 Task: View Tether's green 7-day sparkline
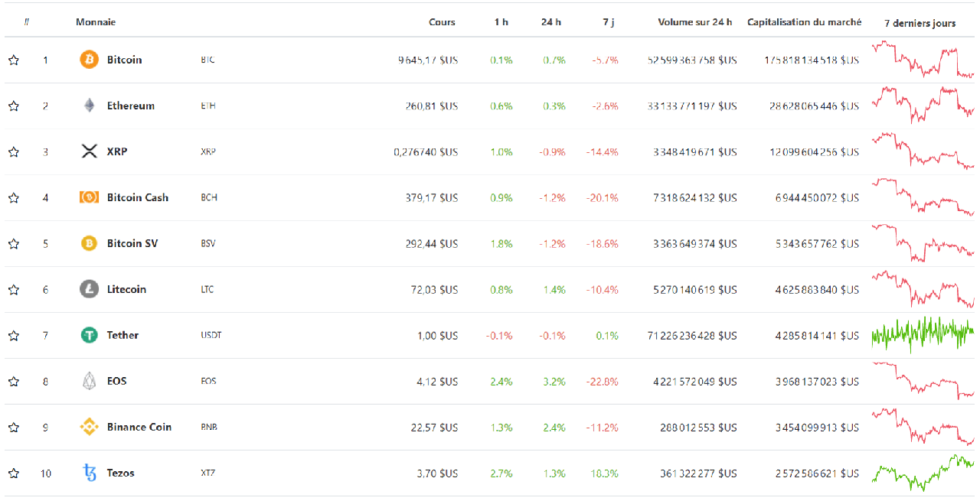click(923, 335)
